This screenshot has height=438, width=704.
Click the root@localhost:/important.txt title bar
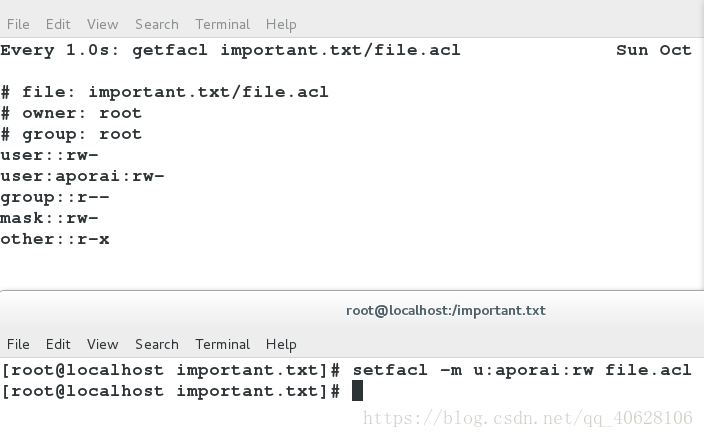click(446, 311)
